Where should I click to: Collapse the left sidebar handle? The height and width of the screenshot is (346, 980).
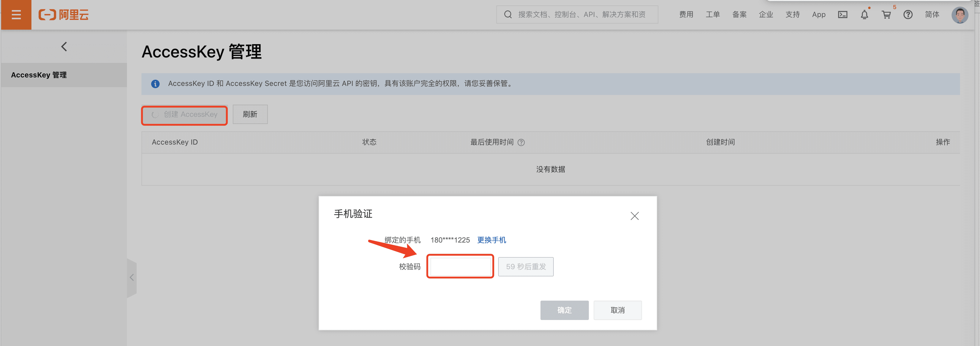click(131, 277)
